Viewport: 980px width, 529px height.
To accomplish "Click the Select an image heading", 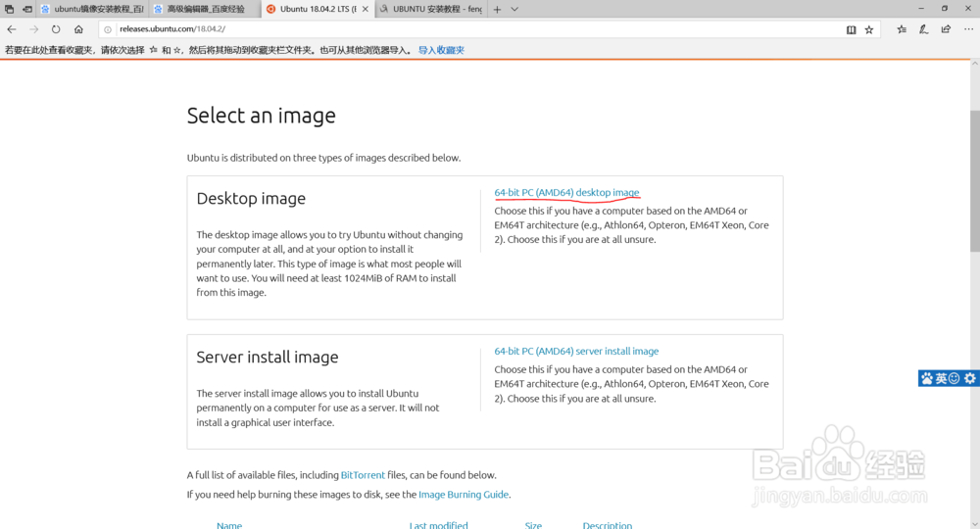I will pyautogui.click(x=262, y=116).
